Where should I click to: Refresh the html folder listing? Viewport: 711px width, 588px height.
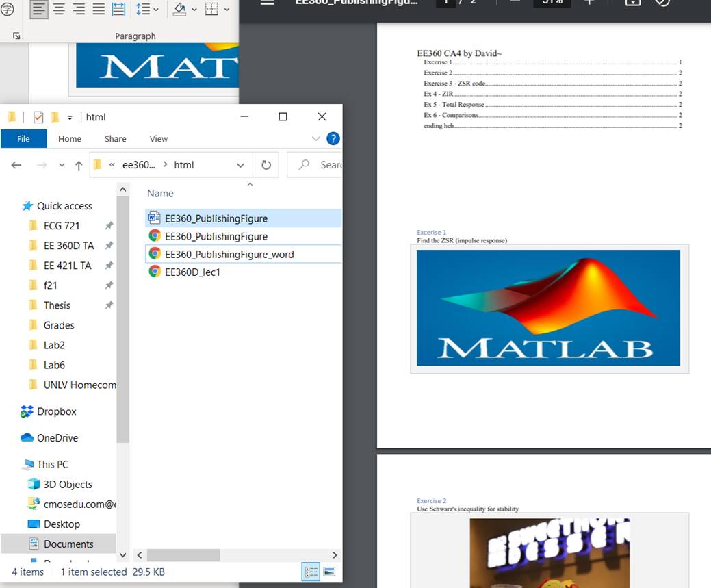coord(266,165)
